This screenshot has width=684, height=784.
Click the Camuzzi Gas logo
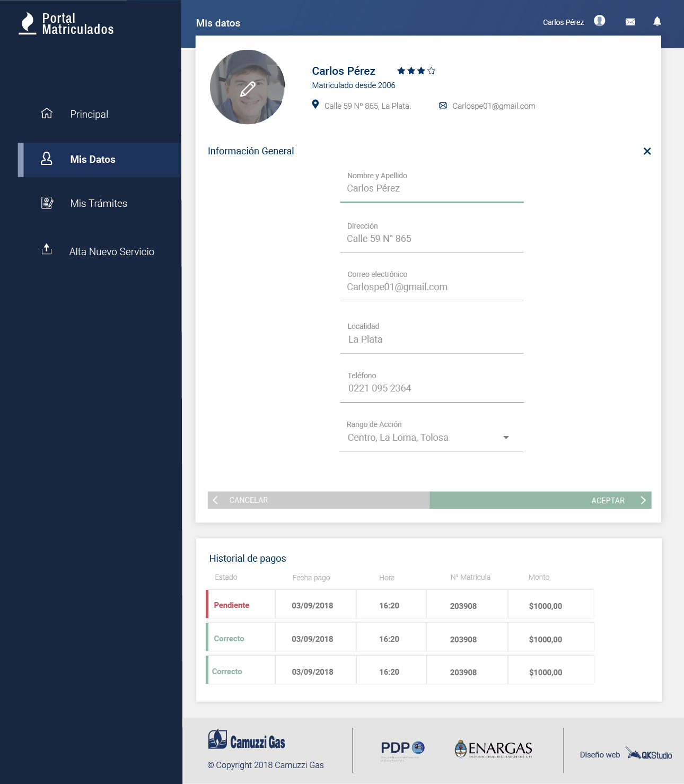(247, 739)
